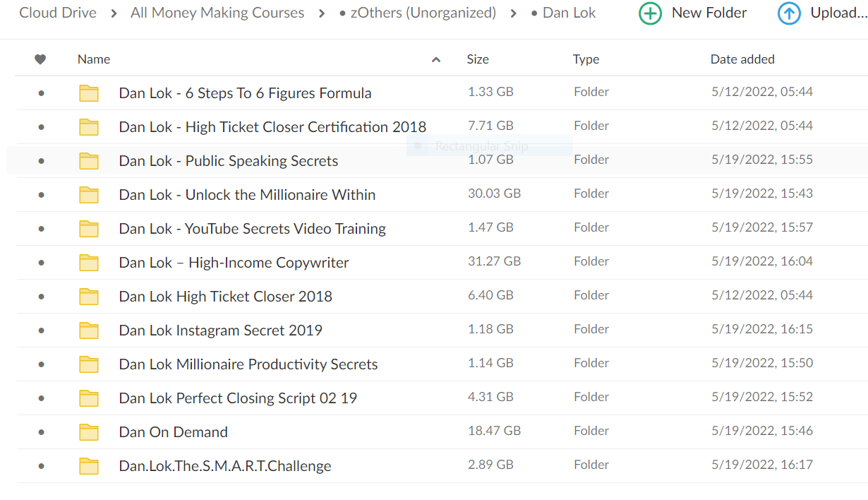Screen dimensions: 868x500
Task: Toggle selection dot beside 'Dan On Demand'
Action: point(40,431)
